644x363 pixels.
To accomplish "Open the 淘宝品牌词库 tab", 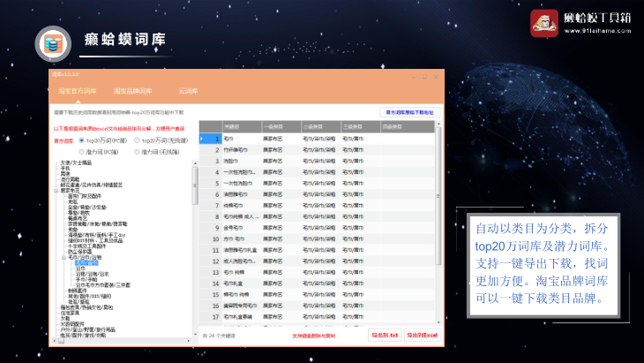I will (x=132, y=91).
